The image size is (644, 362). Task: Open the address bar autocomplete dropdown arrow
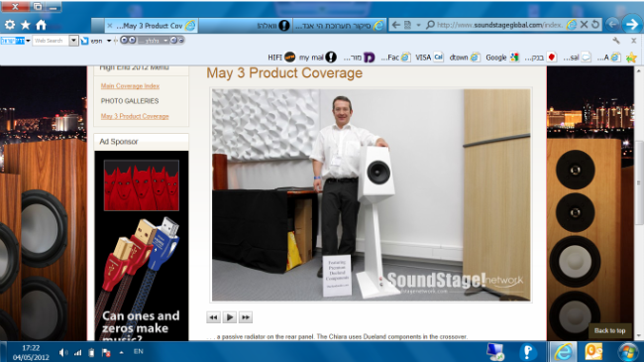click(x=418, y=25)
